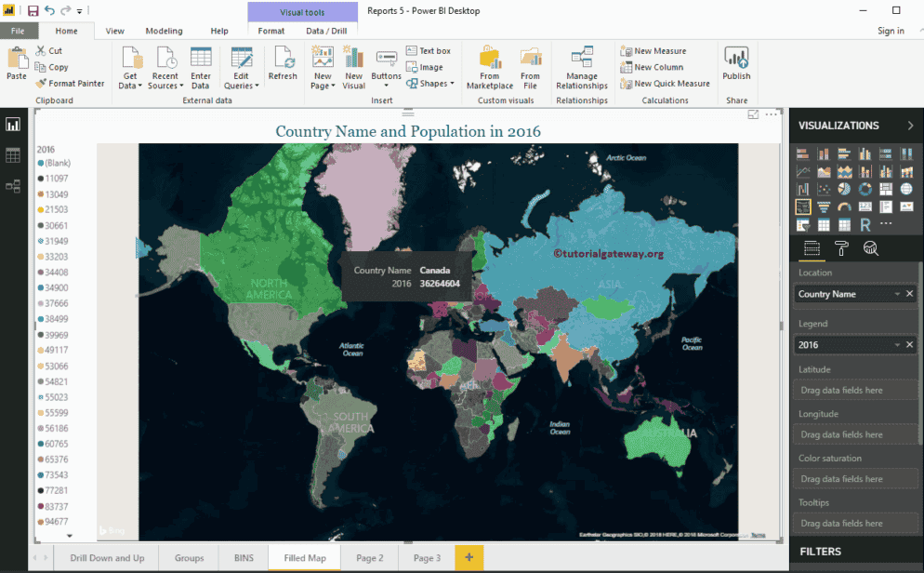Select the Gauge visualization icon

coord(845,207)
